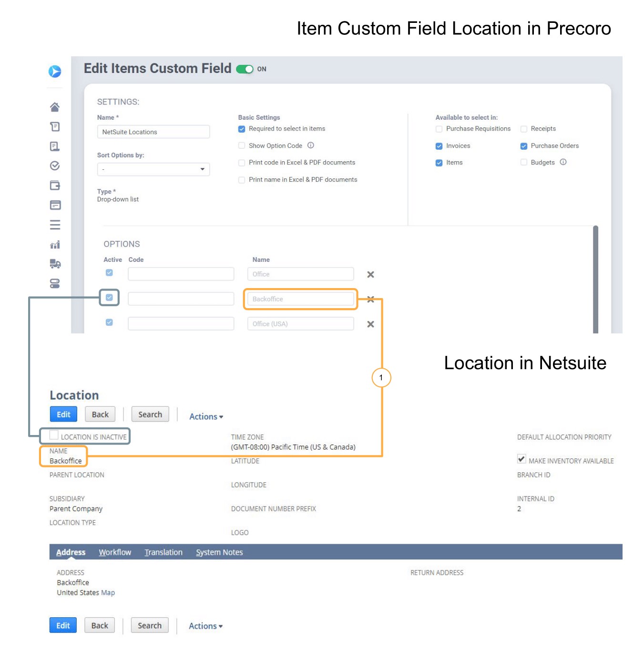Select the credit card icon in sidebar
The image size is (644, 653).
pos(55,205)
